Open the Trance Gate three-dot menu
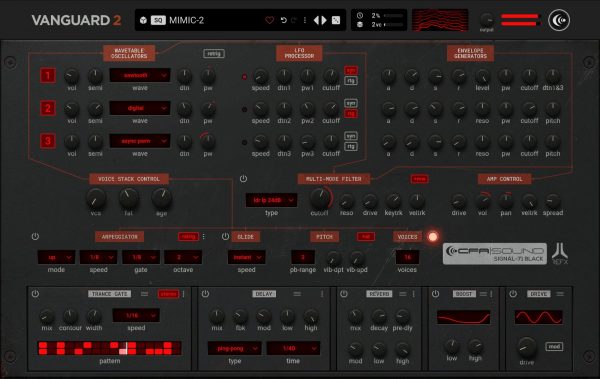Screen dimensions: 600x379 pyautogui.click(x=184, y=294)
